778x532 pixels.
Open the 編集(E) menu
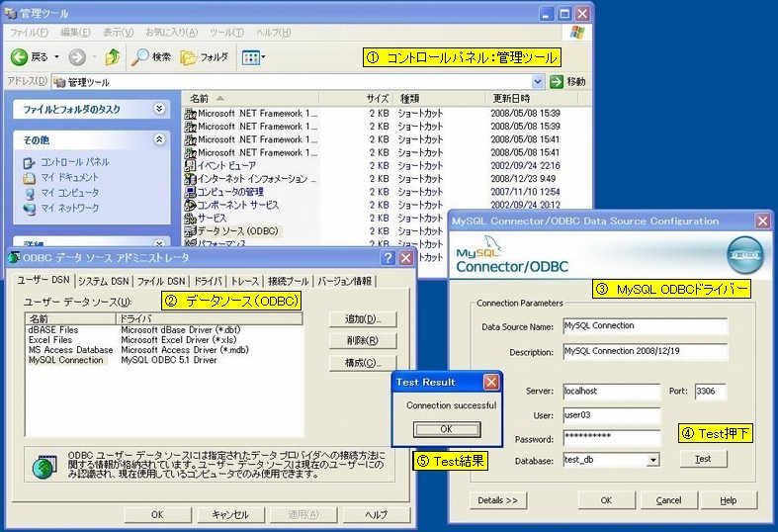click(x=75, y=33)
